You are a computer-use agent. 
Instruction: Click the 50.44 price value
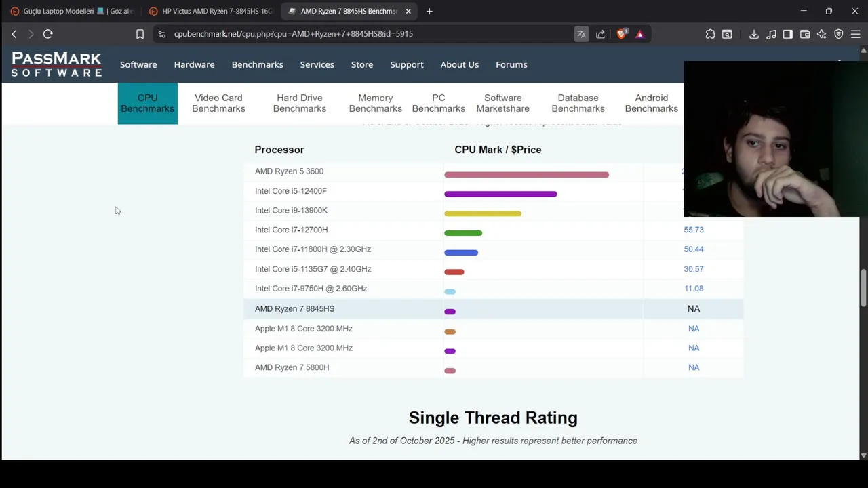click(693, 249)
